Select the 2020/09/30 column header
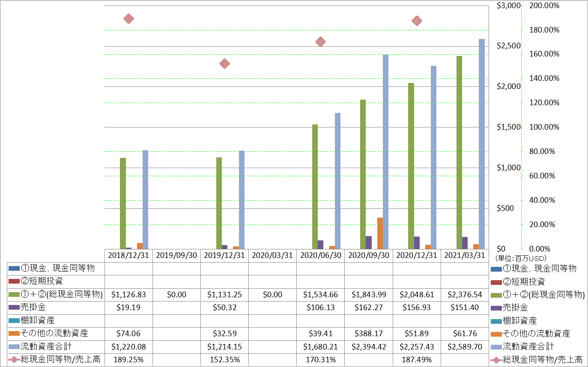The height and width of the screenshot is (367, 588). (x=368, y=255)
